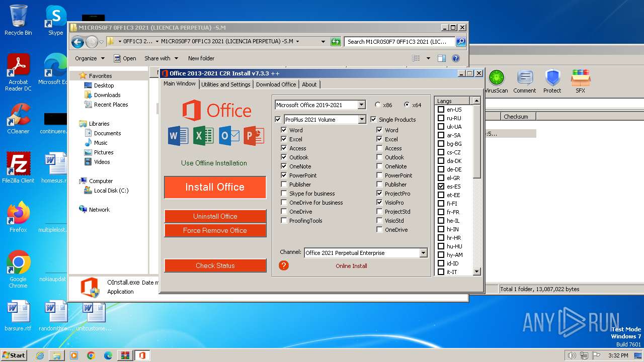Open the Firefox desktop shortcut
This screenshot has height=362, width=644.
point(18,217)
